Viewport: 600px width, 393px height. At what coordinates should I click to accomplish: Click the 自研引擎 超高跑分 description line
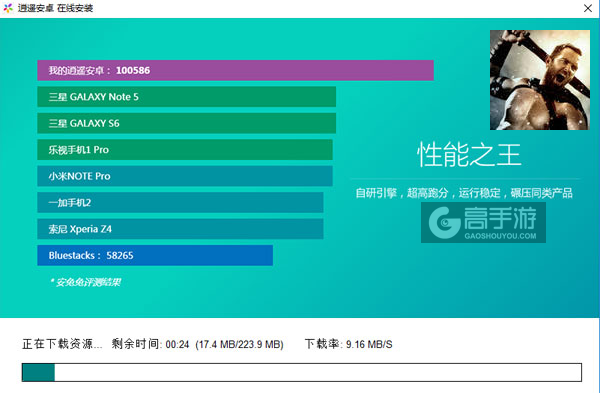point(464,193)
